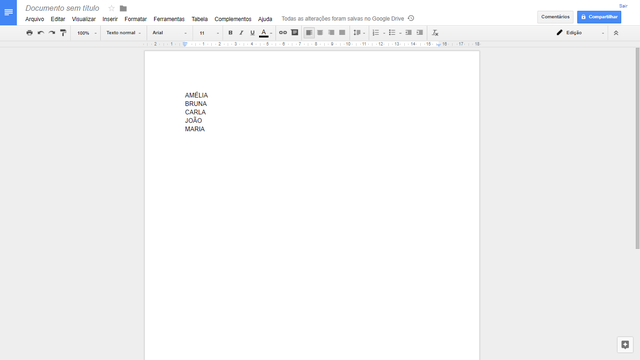Align text to the right
The image size is (640, 360).
click(331, 33)
